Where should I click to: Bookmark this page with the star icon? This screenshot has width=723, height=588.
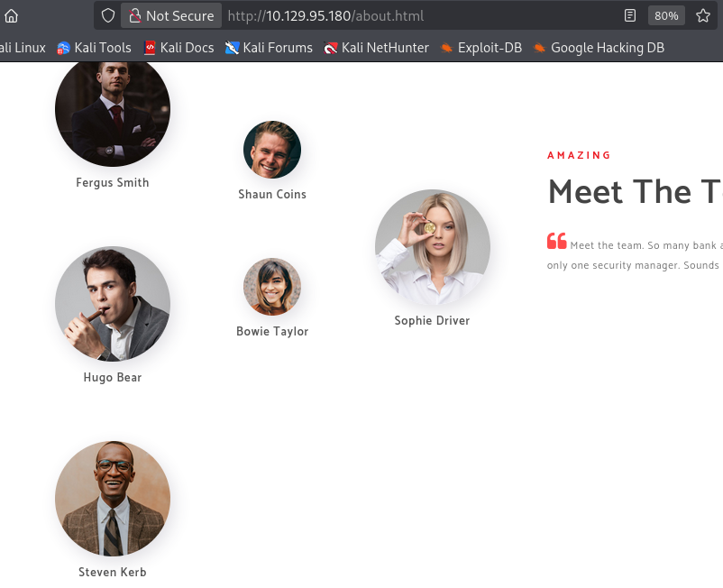coord(703,15)
